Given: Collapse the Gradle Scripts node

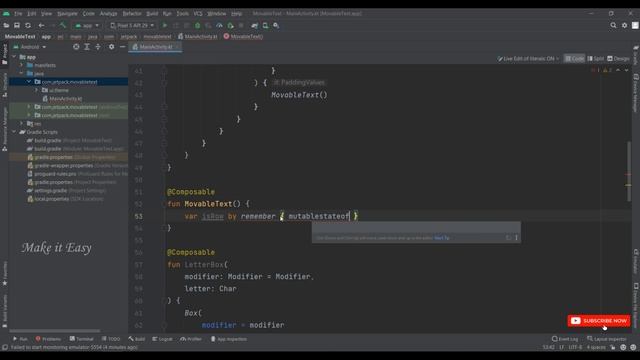Looking at the screenshot, I should click(x=14, y=132).
